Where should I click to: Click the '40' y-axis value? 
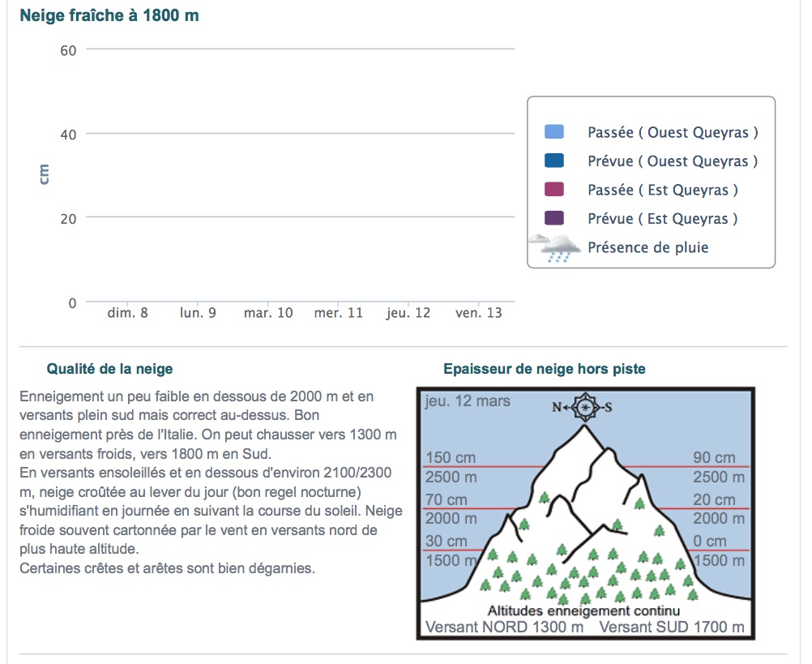pos(68,135)
